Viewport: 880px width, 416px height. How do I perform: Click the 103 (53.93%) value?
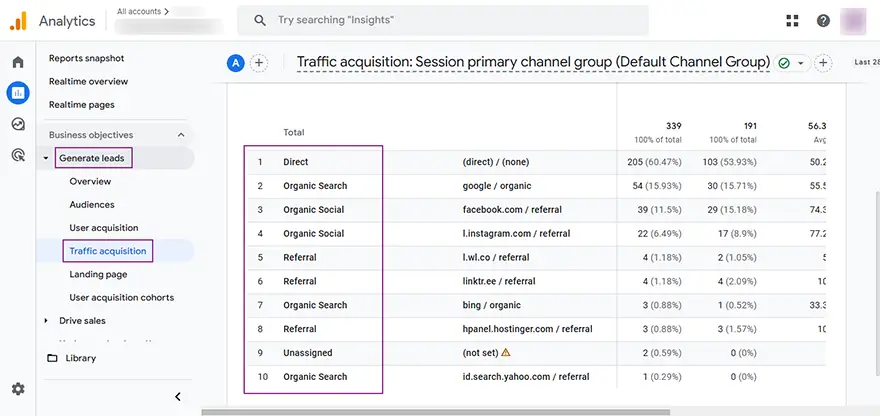point(730,162)
